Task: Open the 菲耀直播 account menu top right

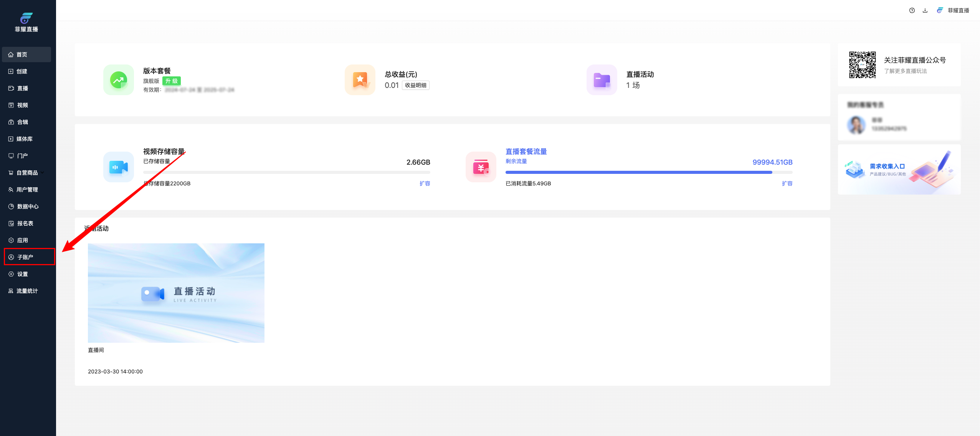Action: point(958,10)
